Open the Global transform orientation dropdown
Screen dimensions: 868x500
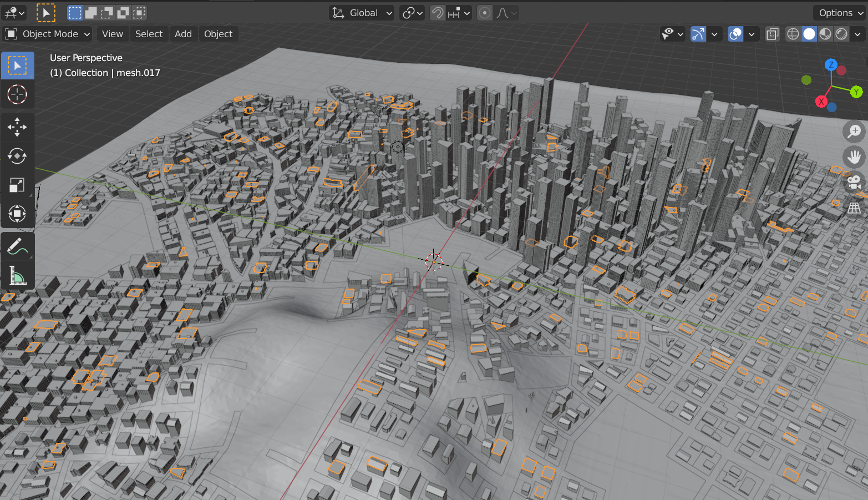(362, 13)
